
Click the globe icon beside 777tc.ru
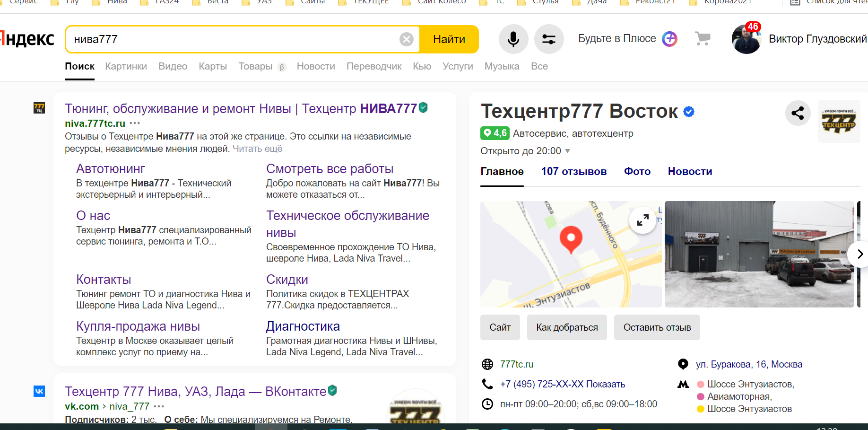coord(487,364)
